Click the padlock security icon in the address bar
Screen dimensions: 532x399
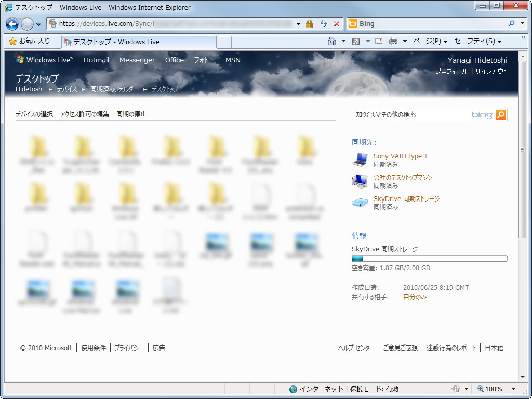tap(310, 24)
